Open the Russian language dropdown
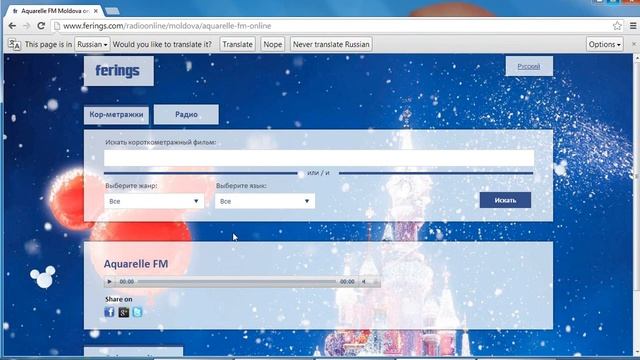 (x=92, y=44)
